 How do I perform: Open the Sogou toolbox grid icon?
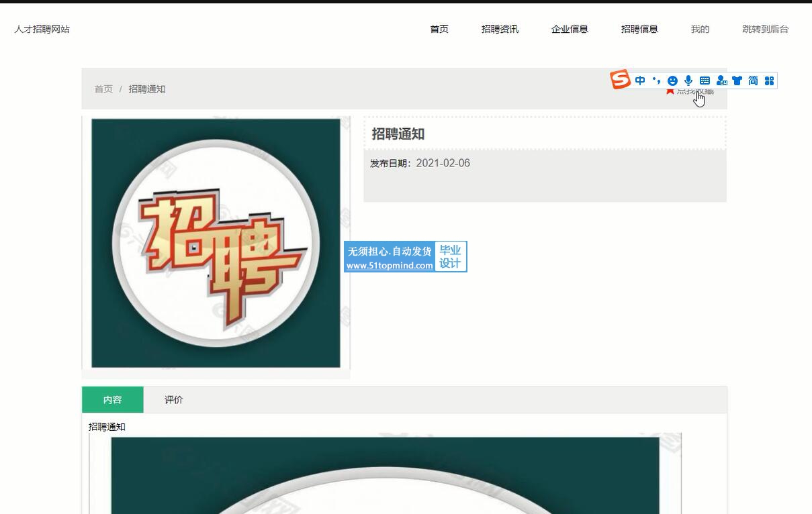click(x=770, y=81)
